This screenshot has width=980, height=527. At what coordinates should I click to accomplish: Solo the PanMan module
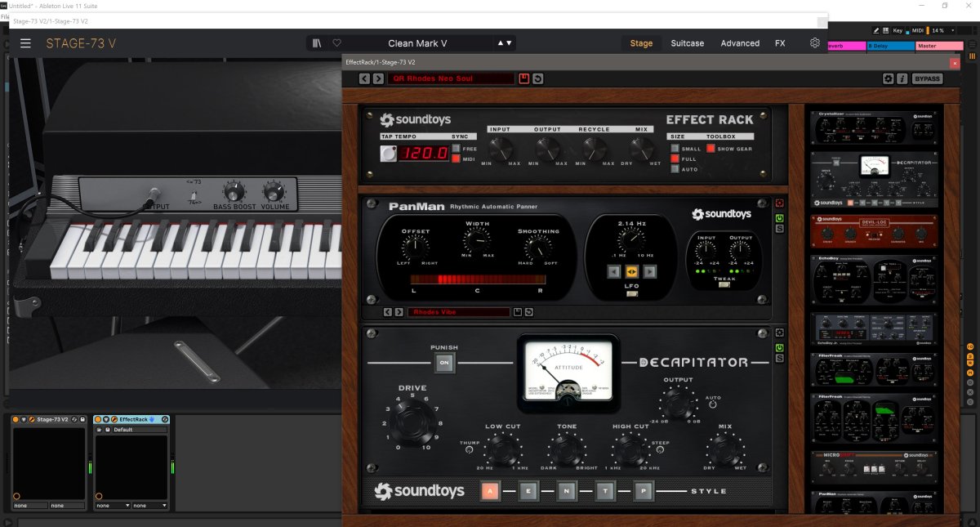pyautogui.click(x=780, y=228)
